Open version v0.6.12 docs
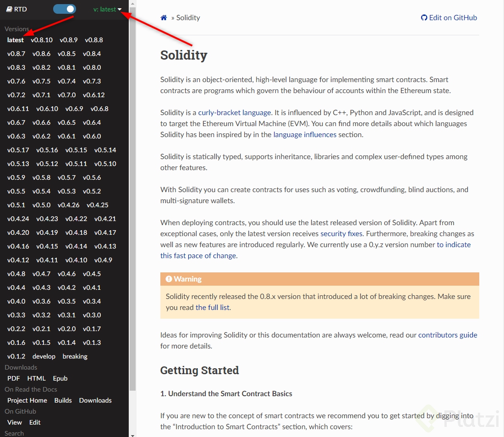Viewport: 504px width, 437px height. click(93, 95)
